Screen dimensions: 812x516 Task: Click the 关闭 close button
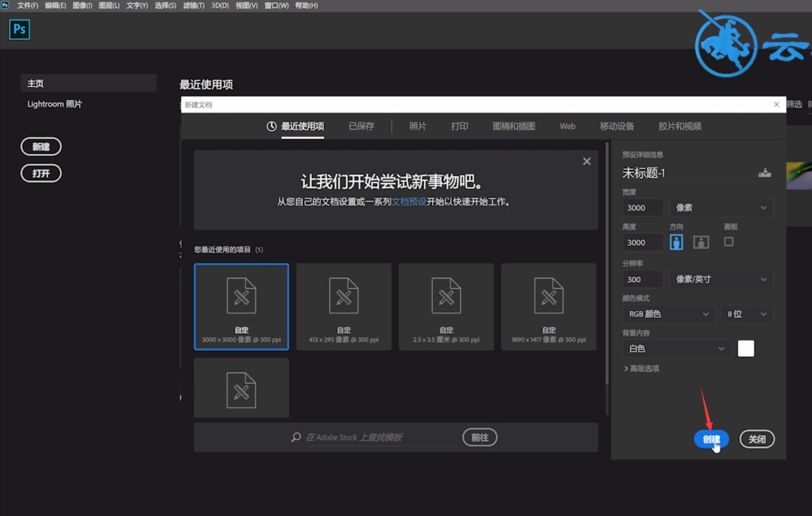tap(757, 439)
